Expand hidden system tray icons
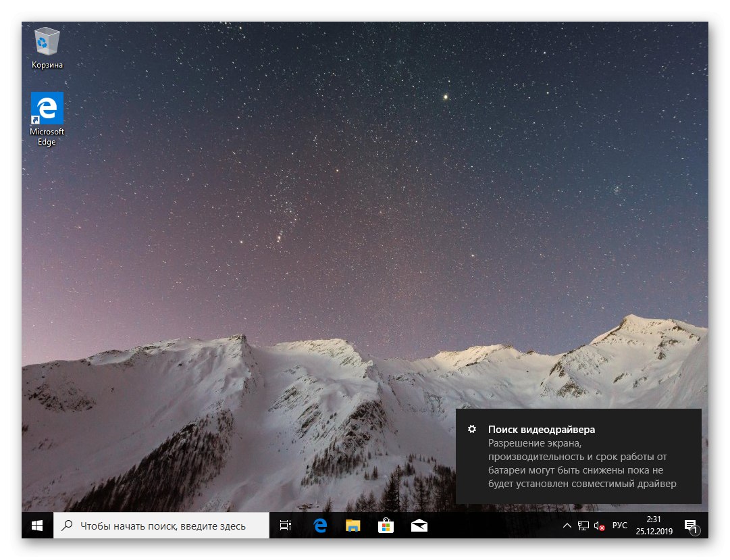 click(567, 526)
